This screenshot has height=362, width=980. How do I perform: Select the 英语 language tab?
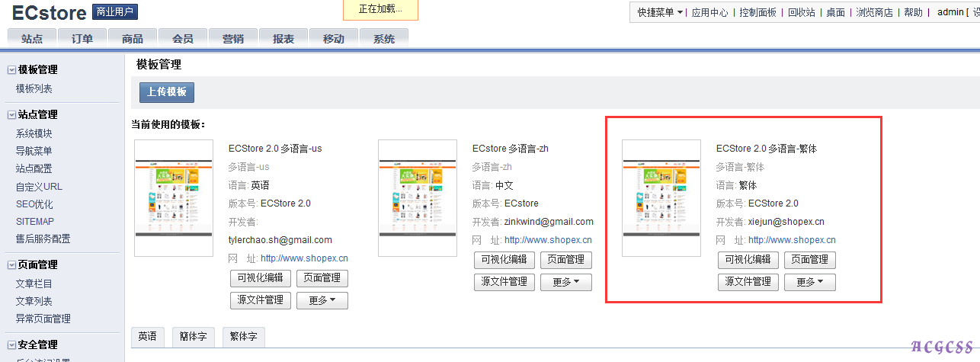click(x=147, y=337)
